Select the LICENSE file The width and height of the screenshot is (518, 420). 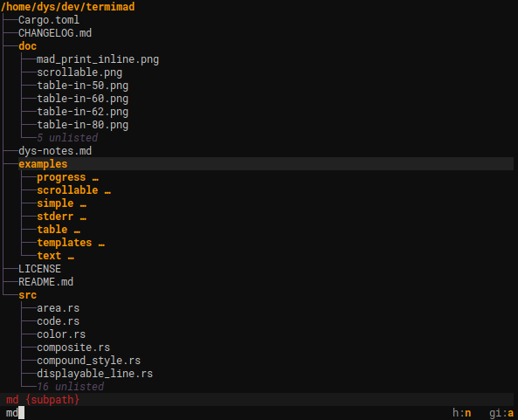[x=39, y=269]
